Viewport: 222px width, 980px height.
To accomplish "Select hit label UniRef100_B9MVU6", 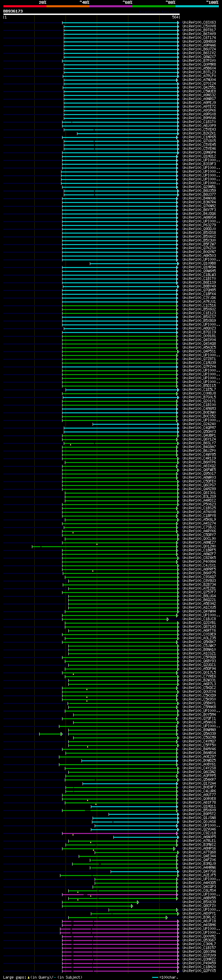I will (199, 118).
